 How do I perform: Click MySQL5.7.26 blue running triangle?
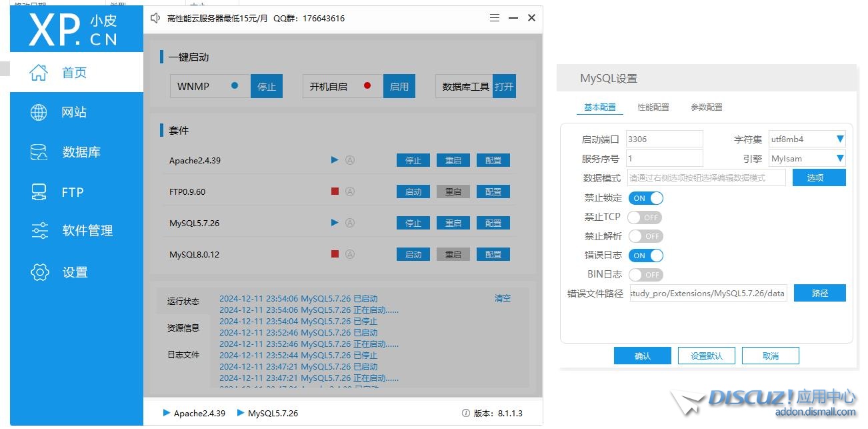[x=335, y=223]
